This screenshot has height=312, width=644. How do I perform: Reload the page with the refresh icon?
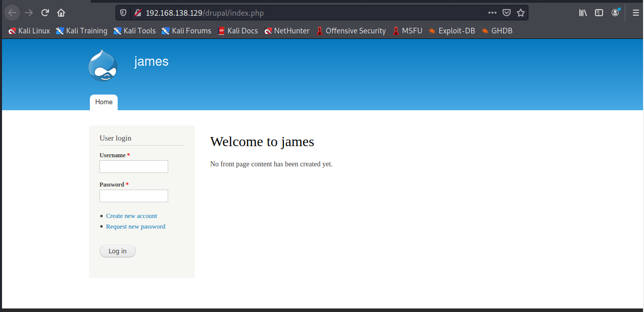click(45, 13)
